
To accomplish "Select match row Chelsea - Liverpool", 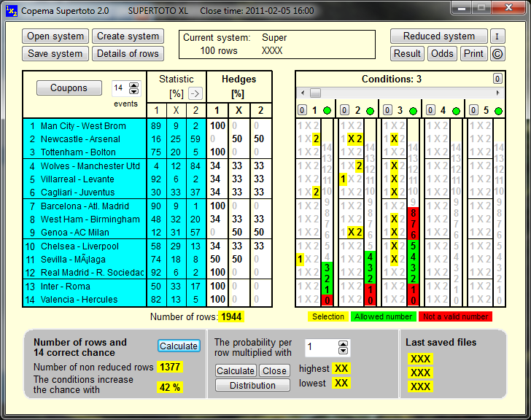I will point(85,246).
